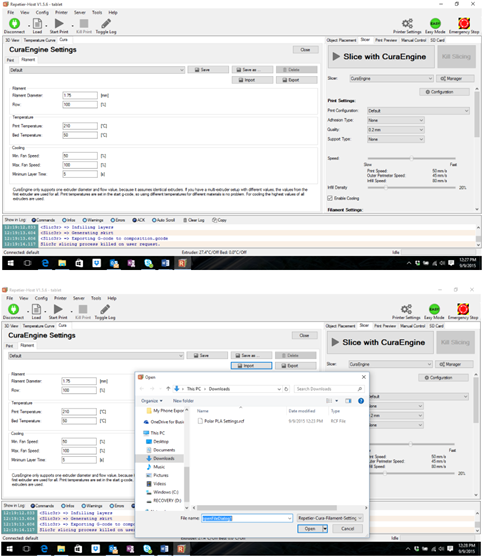Click Print Temperature field in upper window
Screen dimensions: 483x558
pos(80,126)
